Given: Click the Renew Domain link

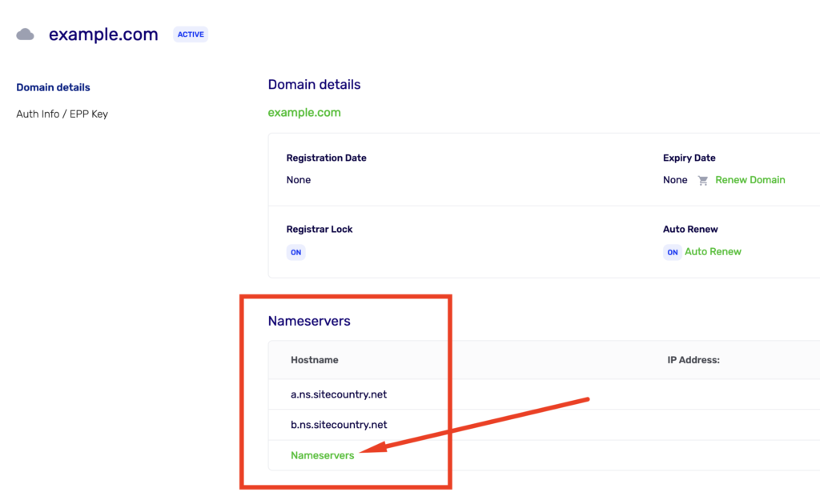Looking at the screenshot, I should [750, 180].
